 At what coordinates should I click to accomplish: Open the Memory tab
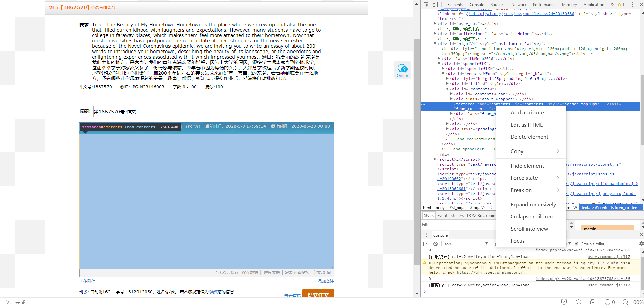[x=569, y=5]
